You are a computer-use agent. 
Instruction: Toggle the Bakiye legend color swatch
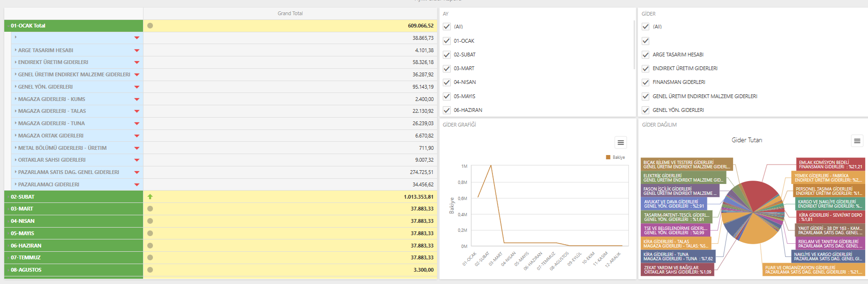[x=608, y=157]
